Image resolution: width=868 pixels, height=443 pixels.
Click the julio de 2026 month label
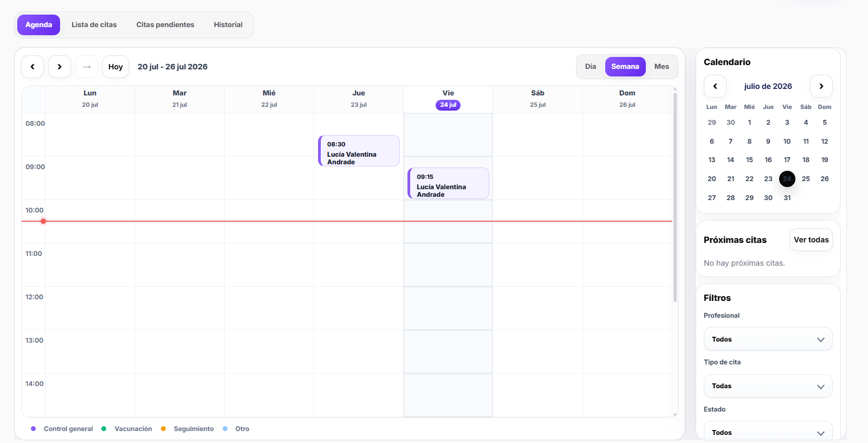coord(768,86)
